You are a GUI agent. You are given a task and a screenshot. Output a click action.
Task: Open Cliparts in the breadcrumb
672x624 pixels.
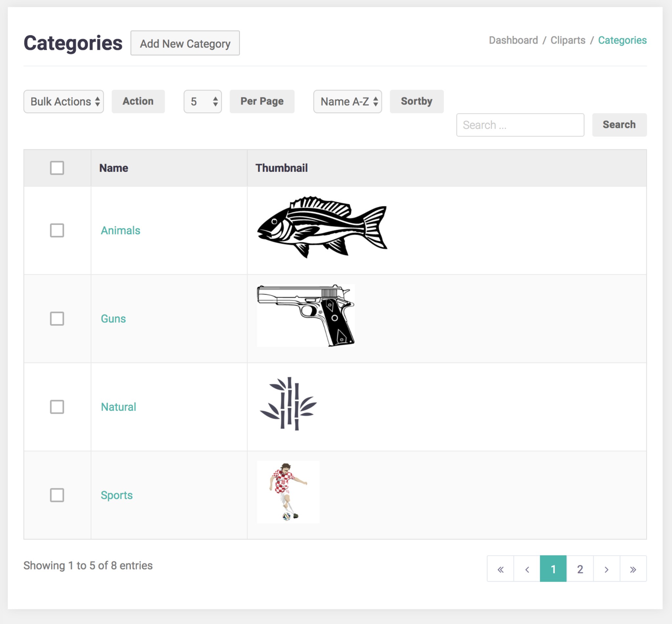pyautogui.click(x=568, y=40)
